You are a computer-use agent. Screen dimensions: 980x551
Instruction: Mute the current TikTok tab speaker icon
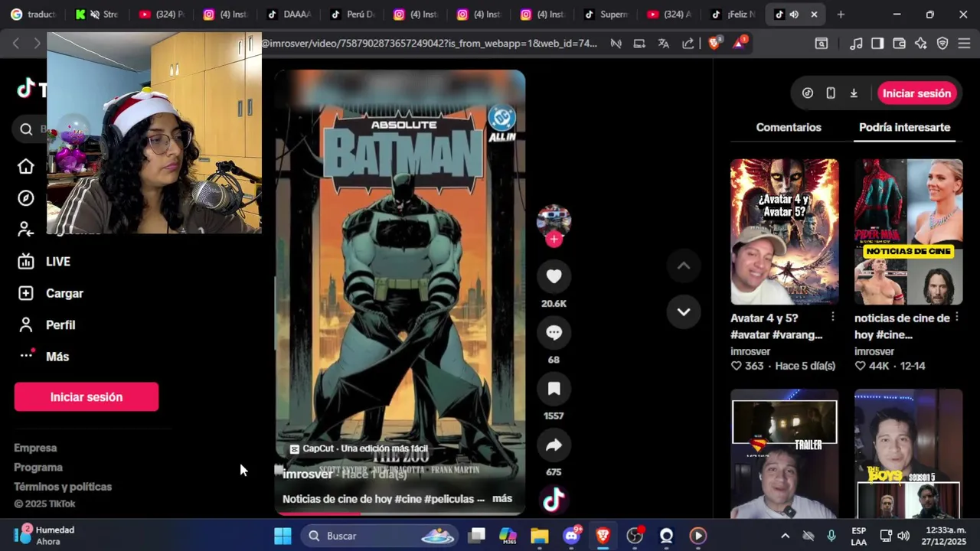[794, 15]
